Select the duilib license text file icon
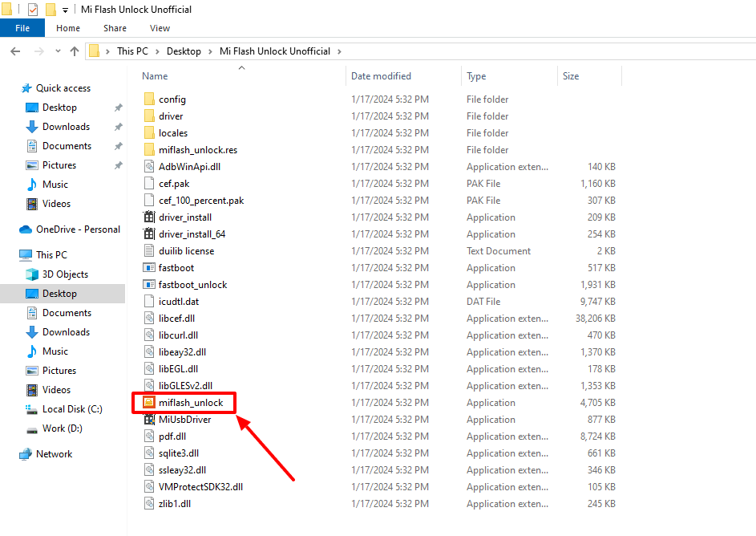 pos(149,251)
